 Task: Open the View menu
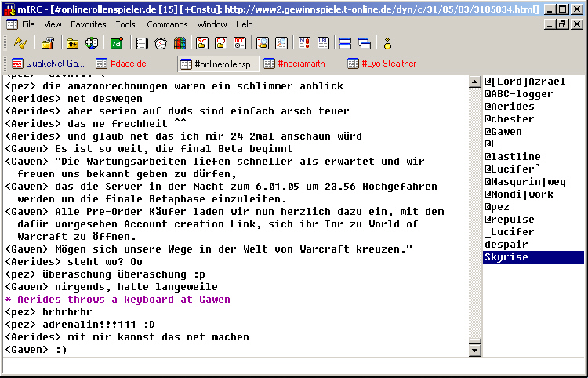tap(53, 25)
